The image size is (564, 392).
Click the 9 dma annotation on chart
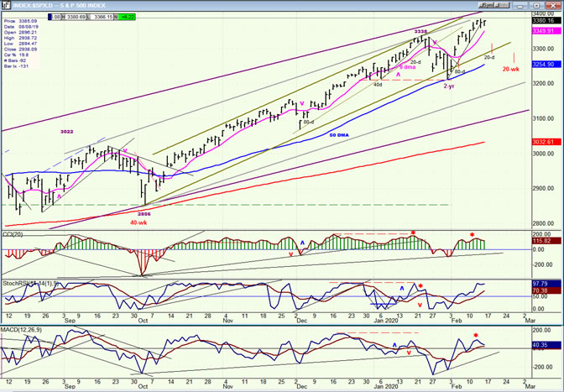coord(407,67)
